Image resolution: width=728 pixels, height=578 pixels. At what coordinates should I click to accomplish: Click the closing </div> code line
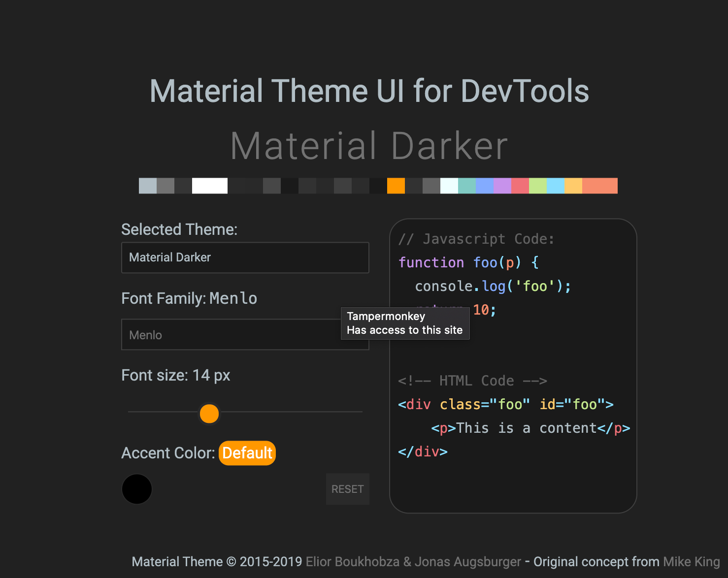point(423,451)
